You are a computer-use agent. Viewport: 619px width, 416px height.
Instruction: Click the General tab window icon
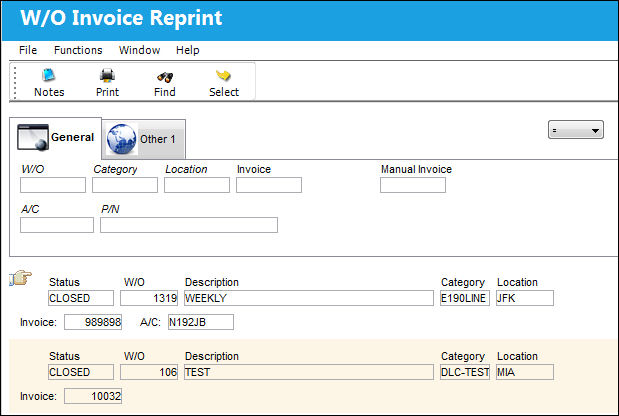pos(33,137)
